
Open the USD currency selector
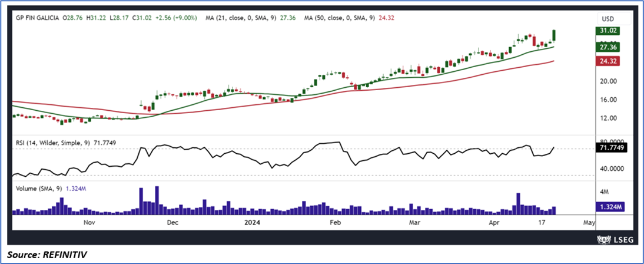tap(613, 18)
